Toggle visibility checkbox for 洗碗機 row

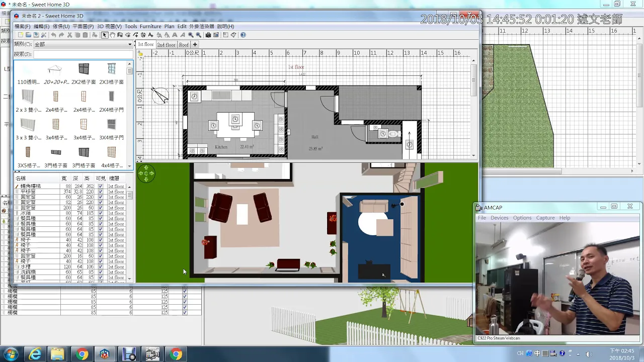pos(101,272)
